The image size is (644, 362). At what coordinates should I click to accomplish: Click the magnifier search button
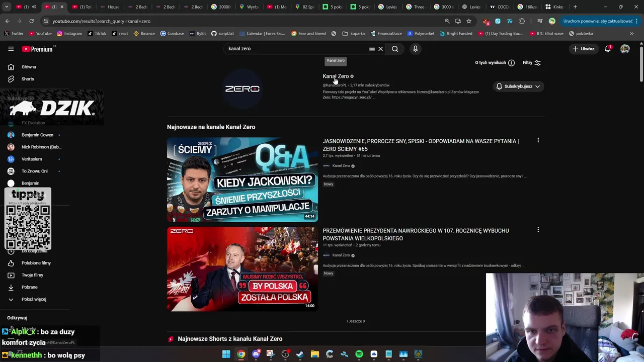pyautogui.click(x=395, y=49)
